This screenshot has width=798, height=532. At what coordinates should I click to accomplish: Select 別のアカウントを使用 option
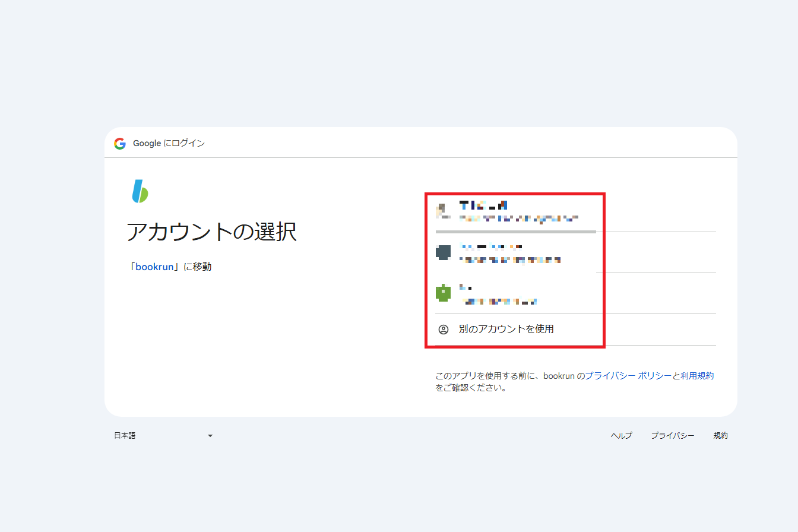point(506,330)
